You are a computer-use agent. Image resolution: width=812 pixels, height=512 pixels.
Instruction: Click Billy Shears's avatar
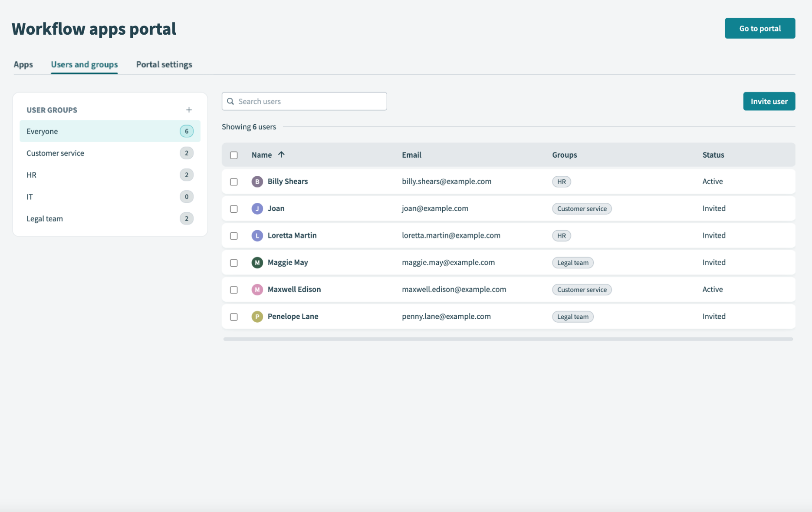[x=257, y=182]
